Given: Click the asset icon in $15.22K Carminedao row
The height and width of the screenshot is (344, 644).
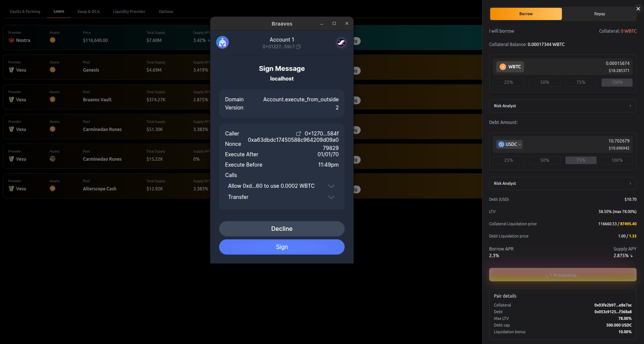Looking at the screenshot, I should coord(53,159).
